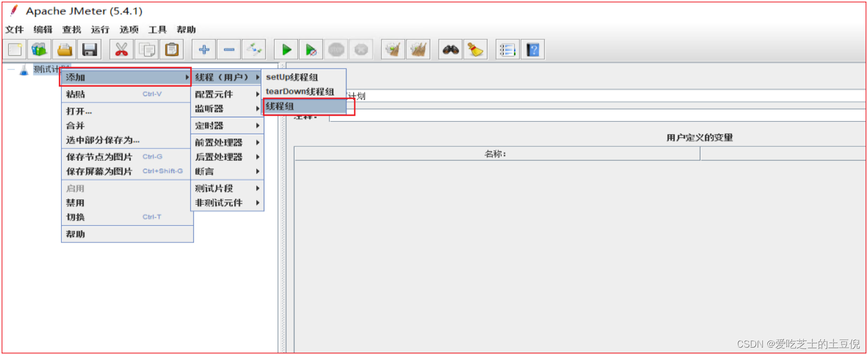The width and height of the screenshot is (868, 354).
Task: Expand all nodes with plus icon
Action: click(x=204, y=50)
